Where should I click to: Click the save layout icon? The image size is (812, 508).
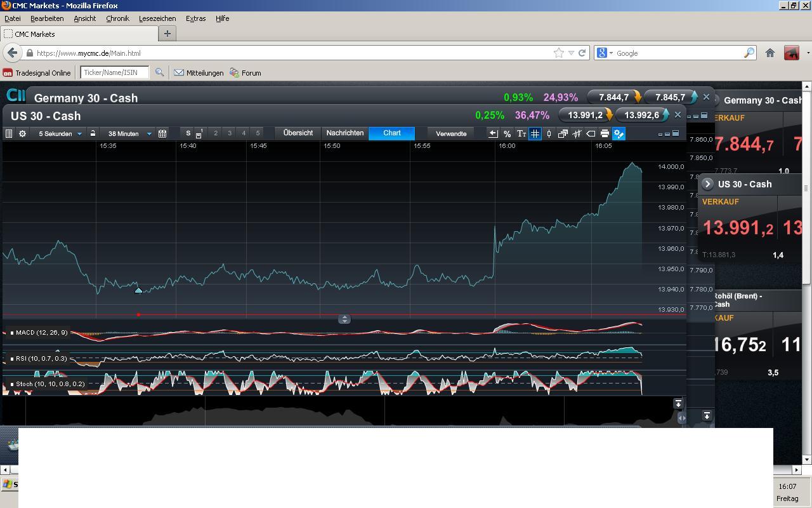(x=199, y=133)
